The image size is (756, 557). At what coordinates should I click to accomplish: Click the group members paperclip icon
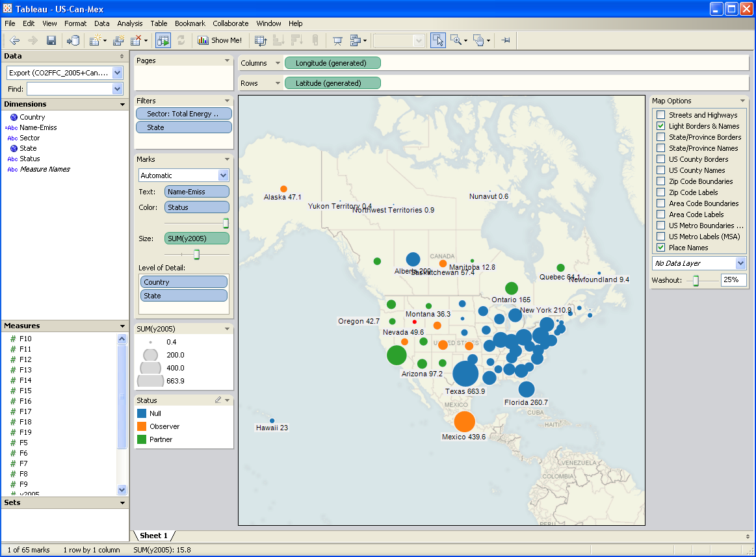click(315, 40)
